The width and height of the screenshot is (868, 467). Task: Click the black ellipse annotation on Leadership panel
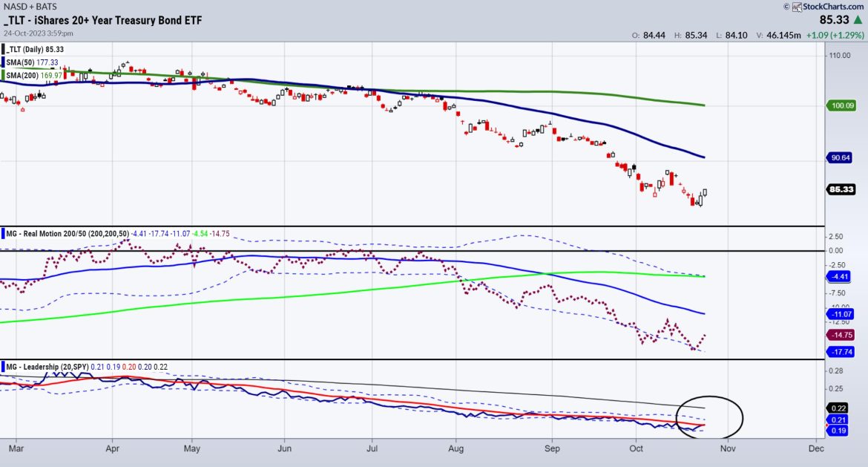coord(711,418)
